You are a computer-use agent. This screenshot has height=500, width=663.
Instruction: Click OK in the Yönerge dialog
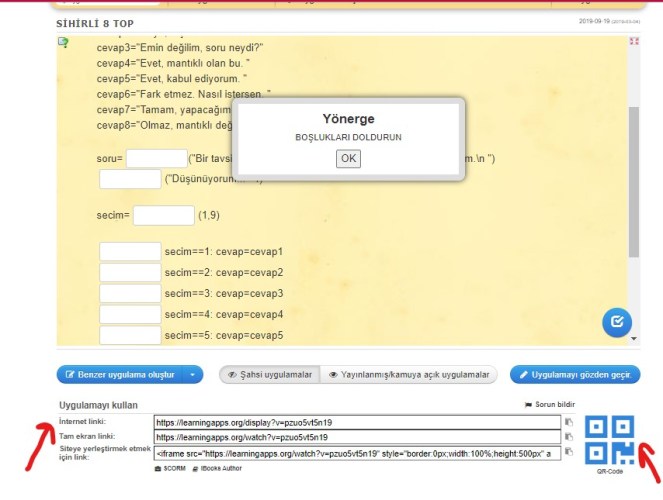point(348,158)
